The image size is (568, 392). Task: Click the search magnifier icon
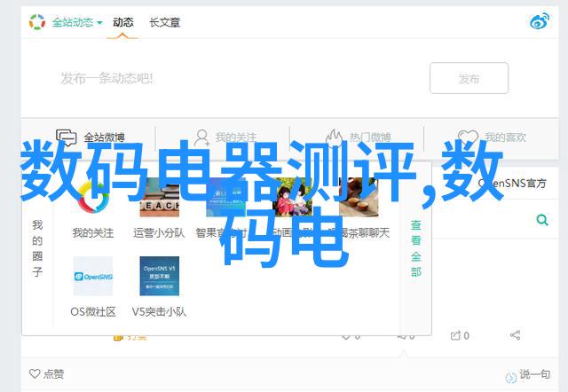(x=540, y=219)
